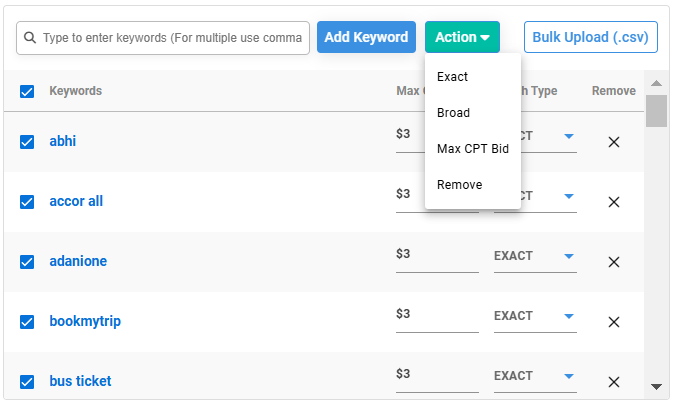Click the search magnifier icon
The image size is (677, 403).
point(31,38)
